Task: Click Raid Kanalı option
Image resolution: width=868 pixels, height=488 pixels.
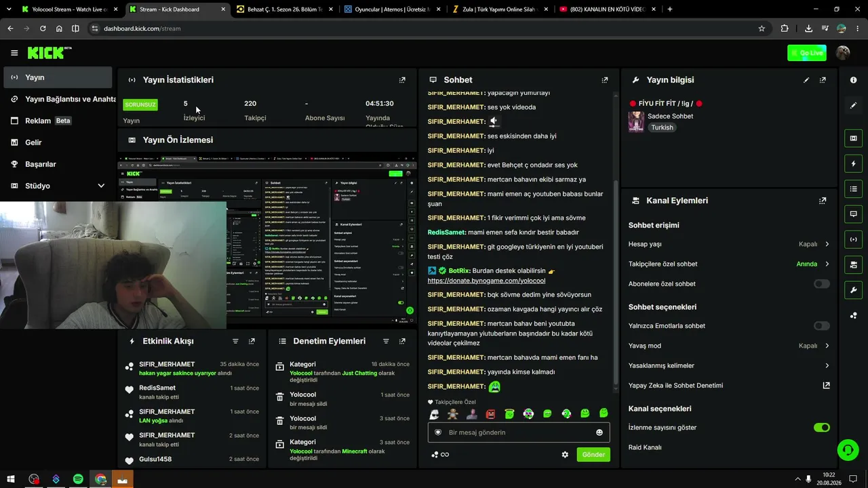Action: [x=645, y=447]
